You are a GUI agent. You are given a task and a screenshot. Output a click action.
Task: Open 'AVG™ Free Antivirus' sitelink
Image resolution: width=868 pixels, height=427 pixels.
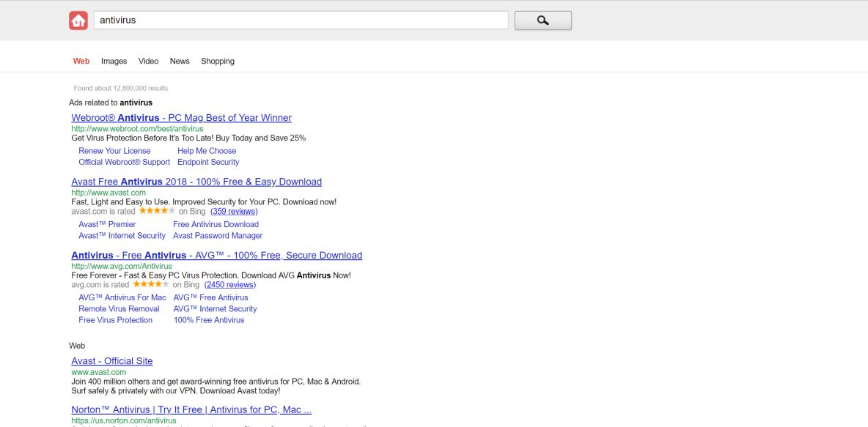(211, 297)
